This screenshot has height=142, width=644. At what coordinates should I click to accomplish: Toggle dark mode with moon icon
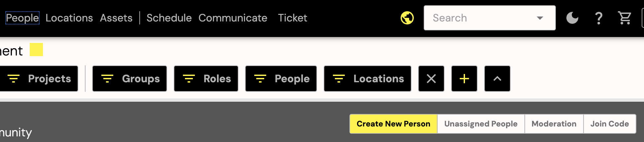[572, 18]
